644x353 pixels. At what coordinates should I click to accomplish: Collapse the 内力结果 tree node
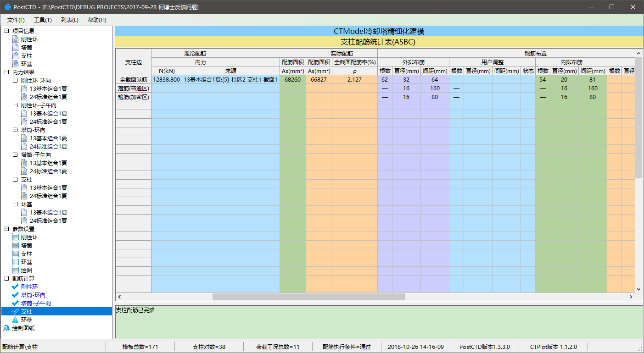click(6, 72)
